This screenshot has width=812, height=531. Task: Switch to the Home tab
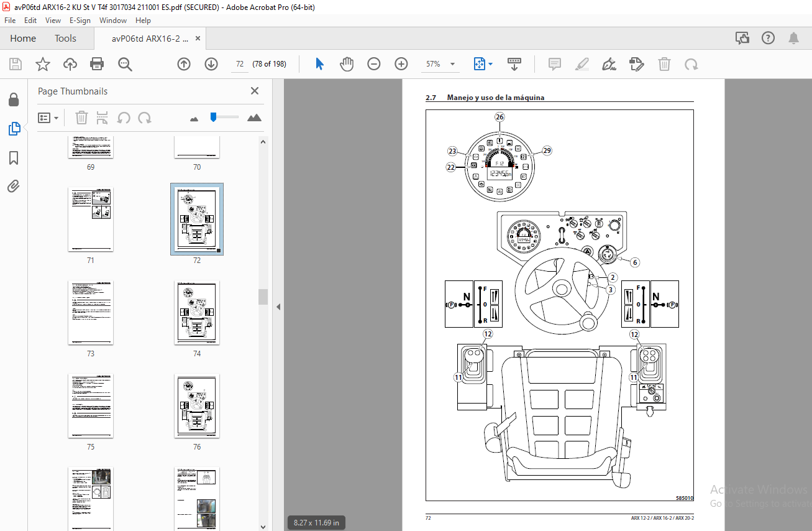point(23,39)
